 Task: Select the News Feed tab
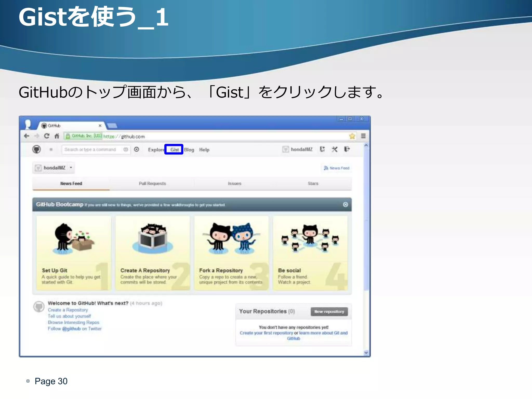(x=71, y=184)
